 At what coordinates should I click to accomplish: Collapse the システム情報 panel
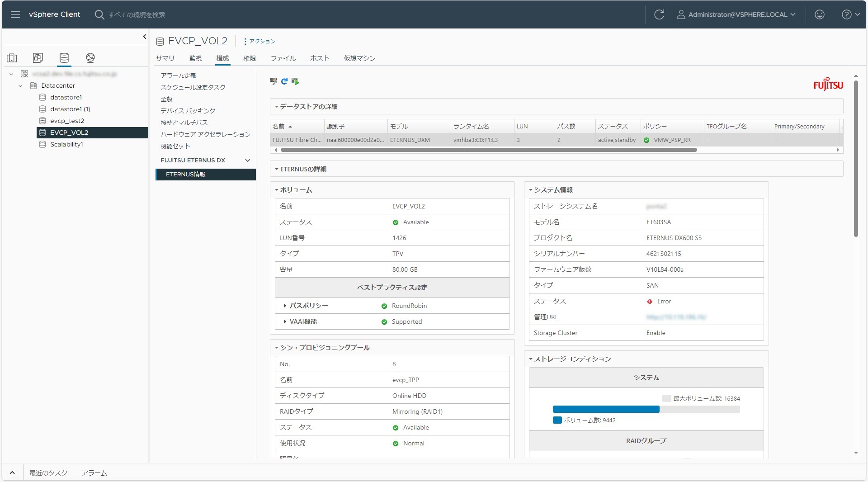pos(531,190)
